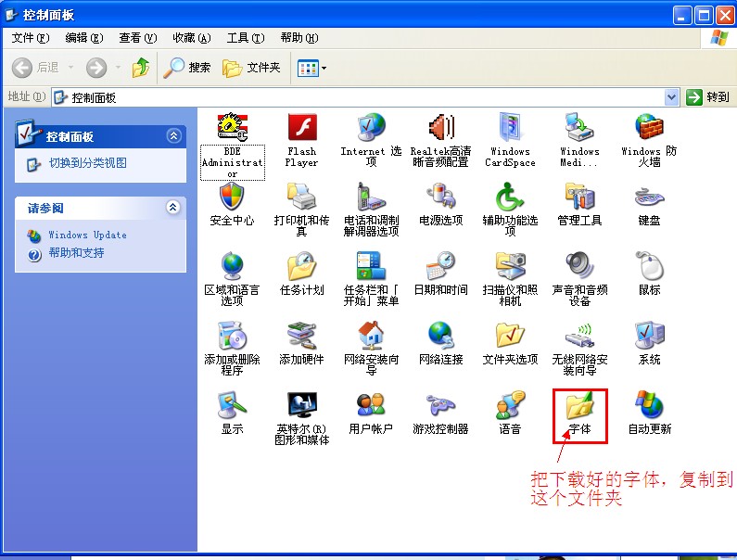Collapse the 控制面板 sidebar panel
This screenshot has height=560, width=737.
click(x=173, y=136)
